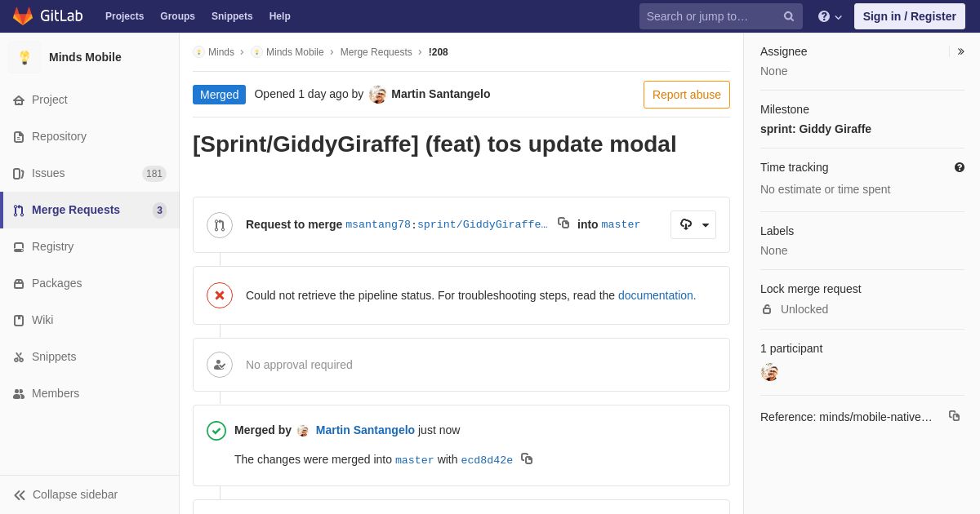Click the Report abuse button

pos(687,95)
